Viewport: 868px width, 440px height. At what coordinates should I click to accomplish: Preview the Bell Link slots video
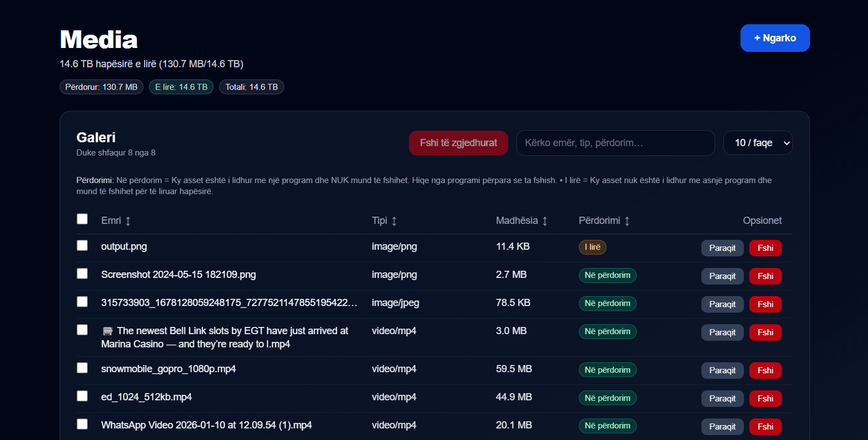[722, 332]
